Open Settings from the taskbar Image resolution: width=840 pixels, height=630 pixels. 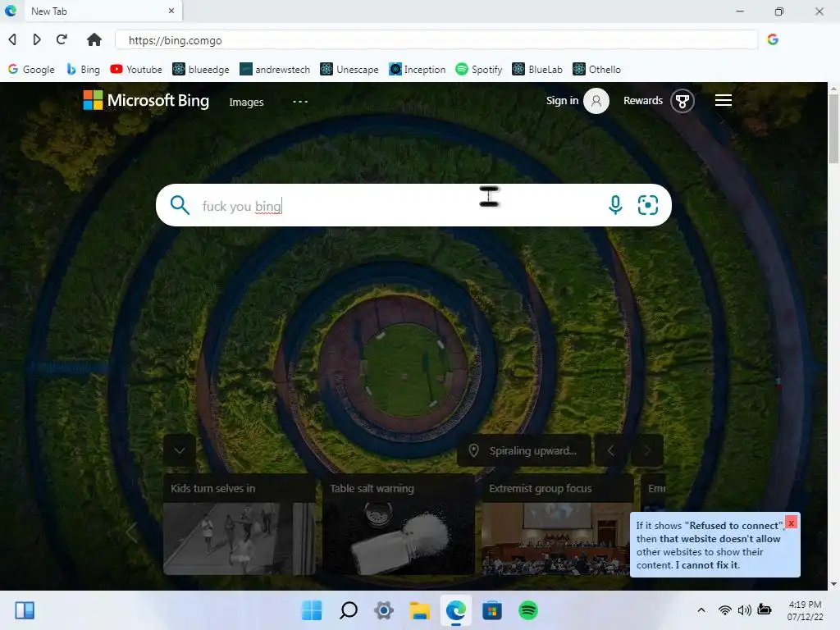coord(384,610)
